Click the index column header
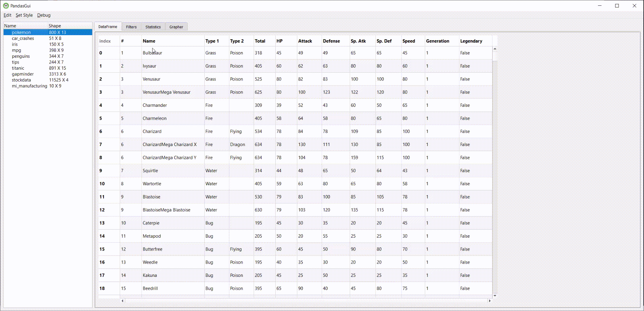Image resolution: width=644 pixels, height=311 pixels. pyautogui.click(x=109, y=41)
